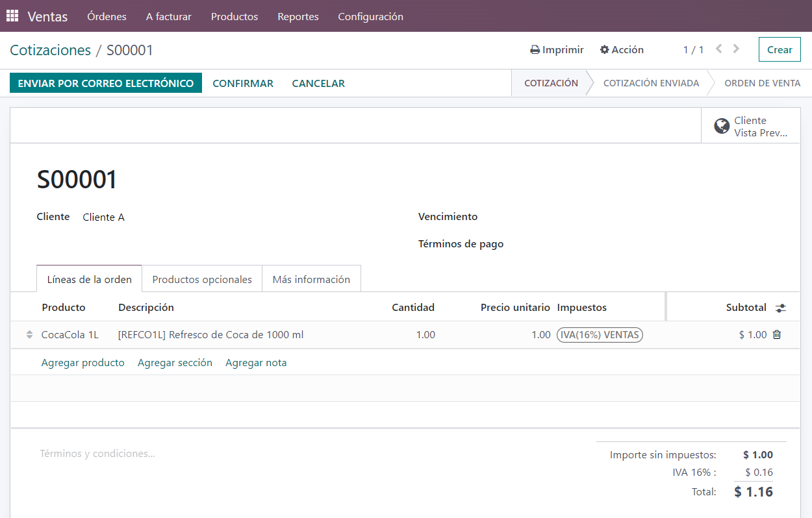Screen dimensions: 812x518
Task: Click the Confirmar button
Action: [243, 83]
